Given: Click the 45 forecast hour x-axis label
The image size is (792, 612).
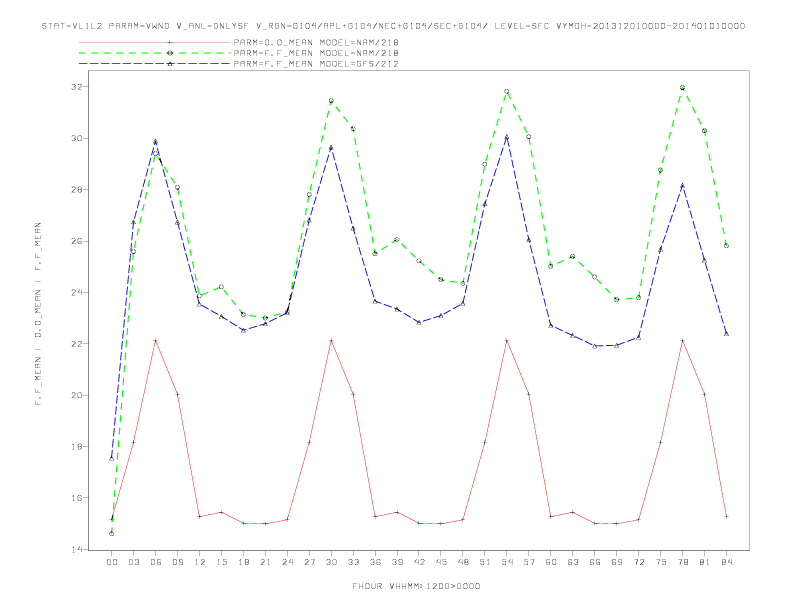Looking at the screenshot, I should (x=441, y=562).
